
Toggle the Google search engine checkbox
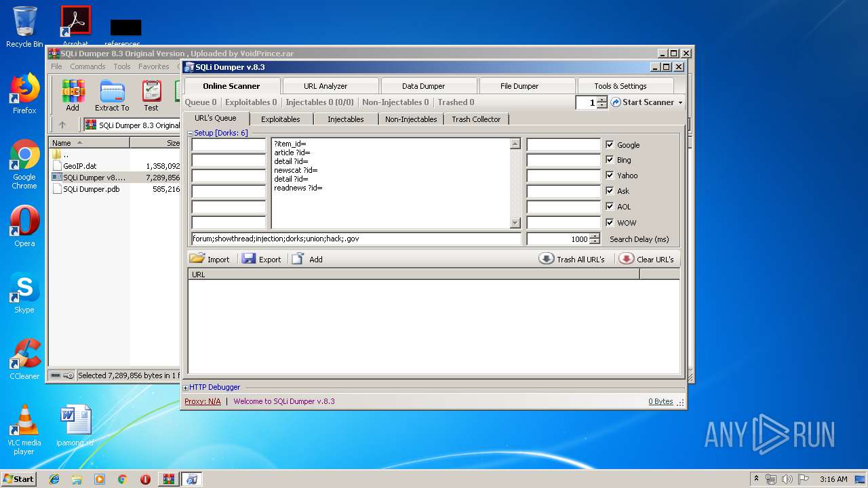(610, 144)
